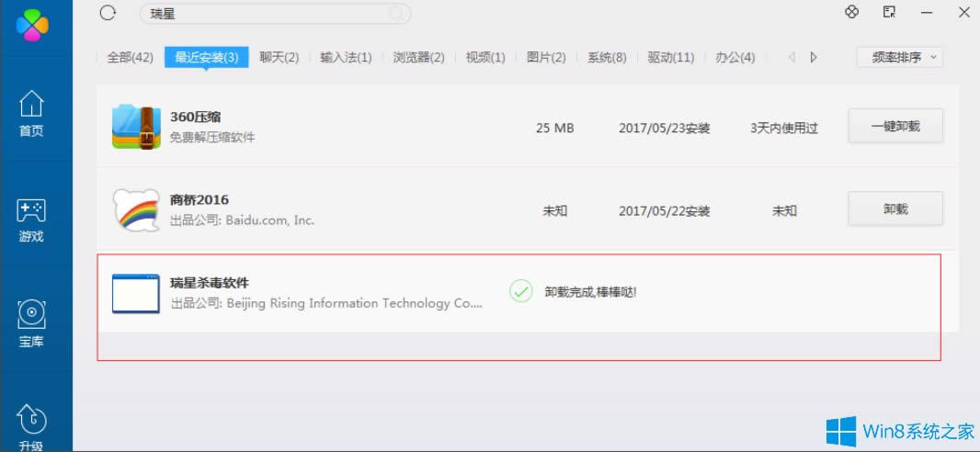Click the colorful clover app logo
This screenshot has height=452, width=980.
pos(32,25)
